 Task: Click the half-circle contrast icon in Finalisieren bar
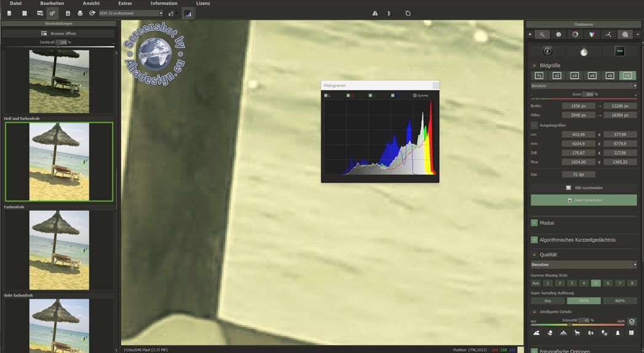559,34
